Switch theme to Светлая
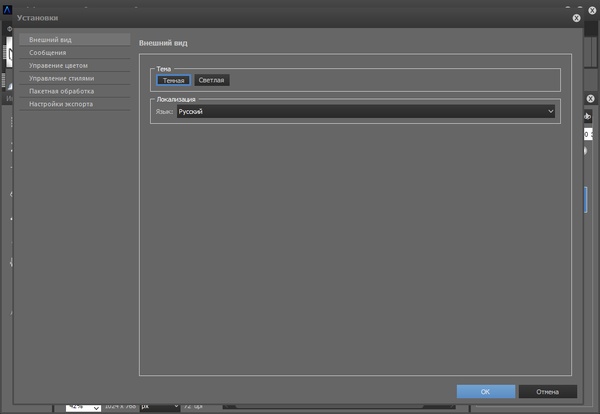Image resolution: width=600 pixels, height=414 pixels. point(212,79)
